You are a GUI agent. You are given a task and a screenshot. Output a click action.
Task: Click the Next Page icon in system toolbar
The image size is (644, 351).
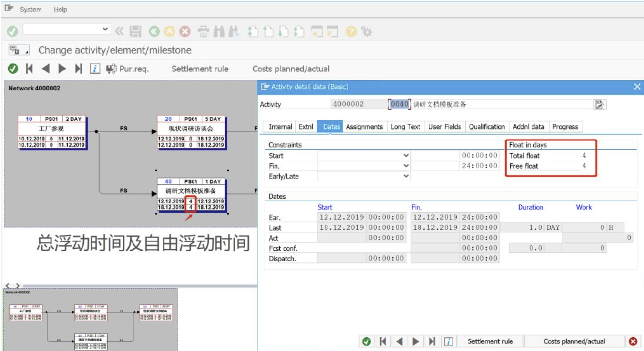[x=284, y=32]
